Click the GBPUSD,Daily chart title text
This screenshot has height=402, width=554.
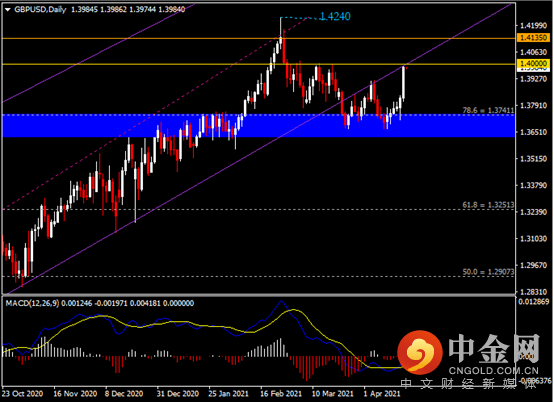pos(40,10)
